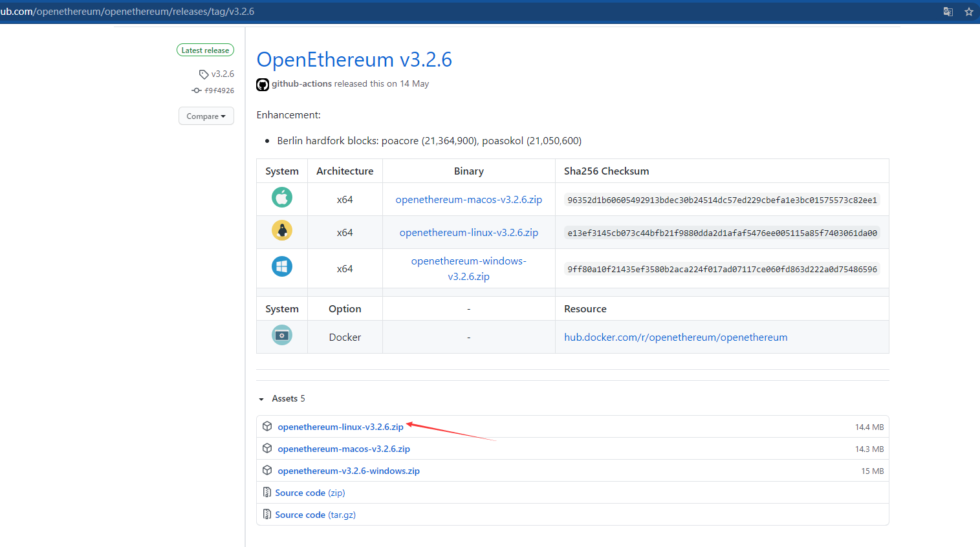Click the Windows logo system icon
The image size is (980, 547).
point(282,266)
